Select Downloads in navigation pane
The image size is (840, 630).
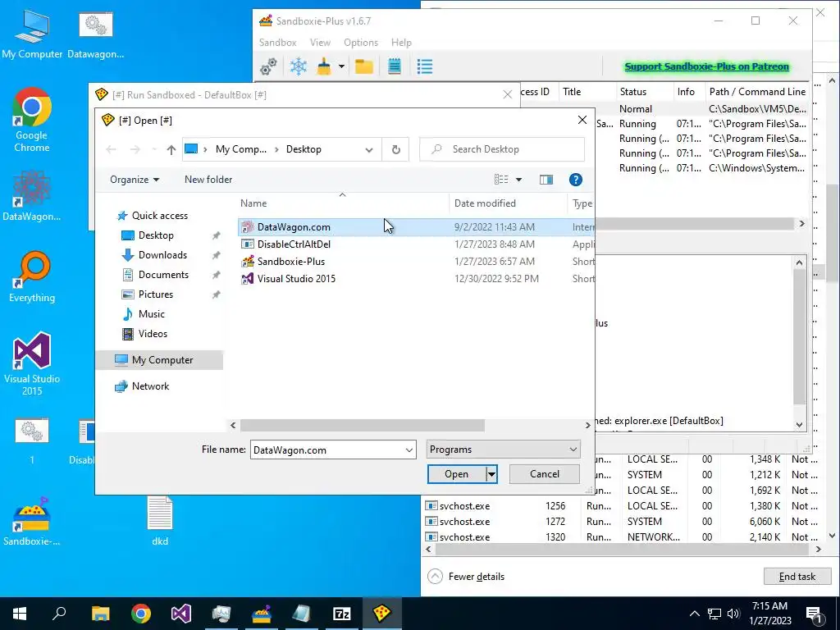[163, 255]
